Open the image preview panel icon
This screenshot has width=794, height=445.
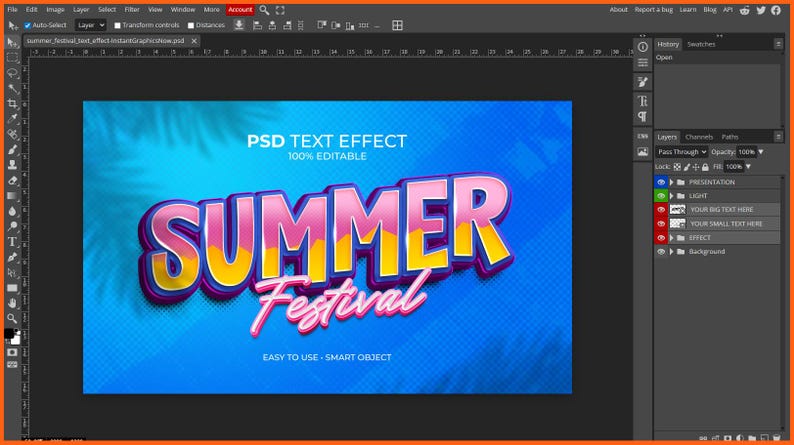[643, 151]
